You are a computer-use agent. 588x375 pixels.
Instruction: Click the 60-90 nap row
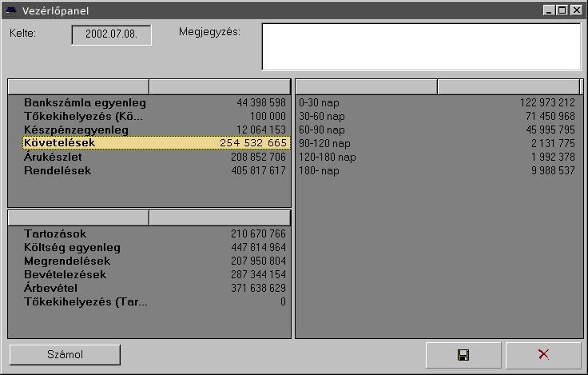coord(439,130)
